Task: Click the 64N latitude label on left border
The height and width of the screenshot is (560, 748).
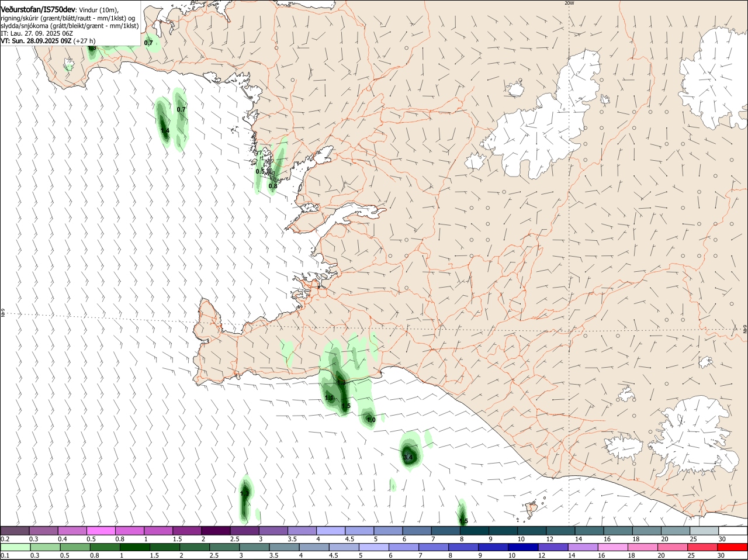Action: pyautogui.click(x=3, y=313)
